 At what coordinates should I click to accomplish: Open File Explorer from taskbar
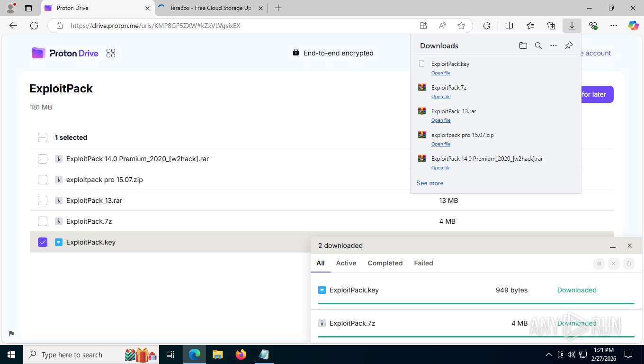pos(217,355)
